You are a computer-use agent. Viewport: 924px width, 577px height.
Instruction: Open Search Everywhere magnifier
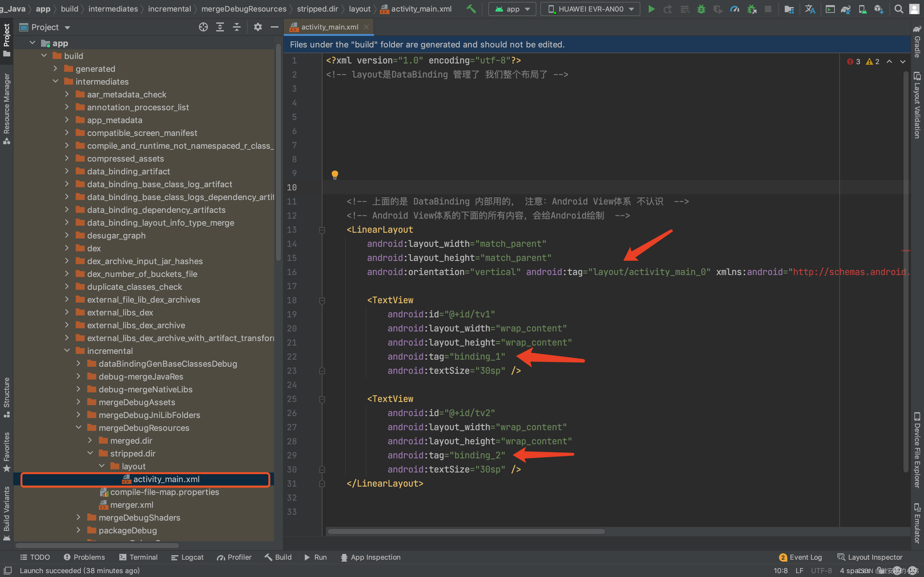899,9
